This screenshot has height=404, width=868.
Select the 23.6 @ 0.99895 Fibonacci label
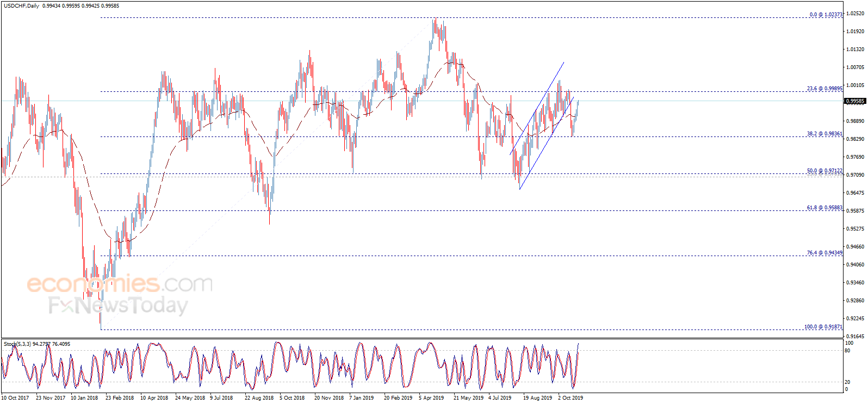[x=824, y=89]
